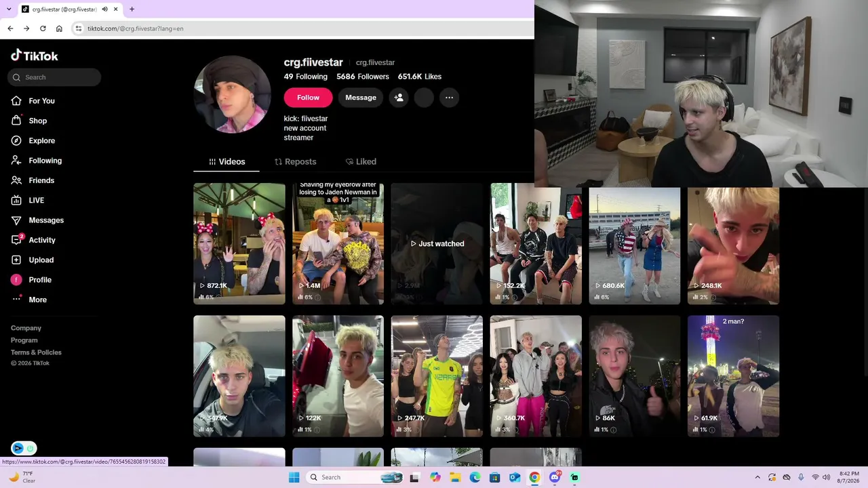Click the Message button
The width and height of the screenshot is (868, 488).
[x=361, y=98]
